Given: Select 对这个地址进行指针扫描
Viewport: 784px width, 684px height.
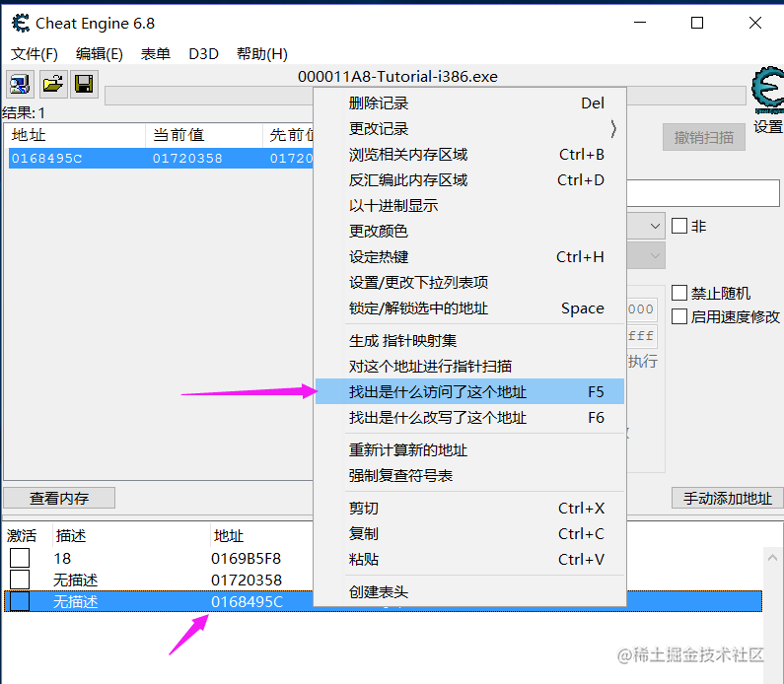Looking at the screenshot, I should (470, 367).
